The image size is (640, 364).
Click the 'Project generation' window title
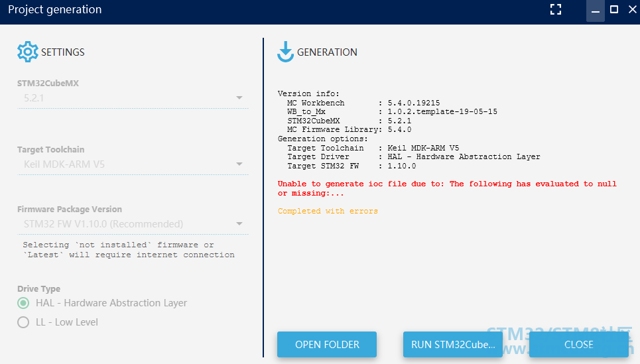[54, 9]
